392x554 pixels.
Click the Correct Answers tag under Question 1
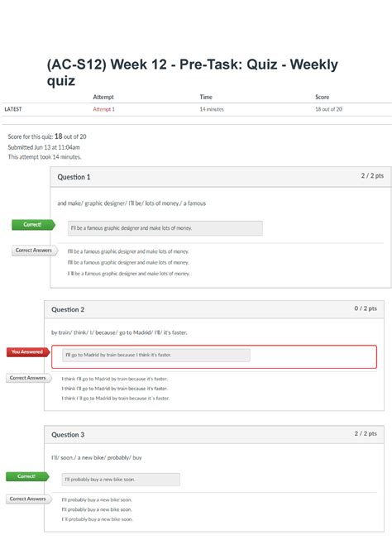(x=34, y=251)
